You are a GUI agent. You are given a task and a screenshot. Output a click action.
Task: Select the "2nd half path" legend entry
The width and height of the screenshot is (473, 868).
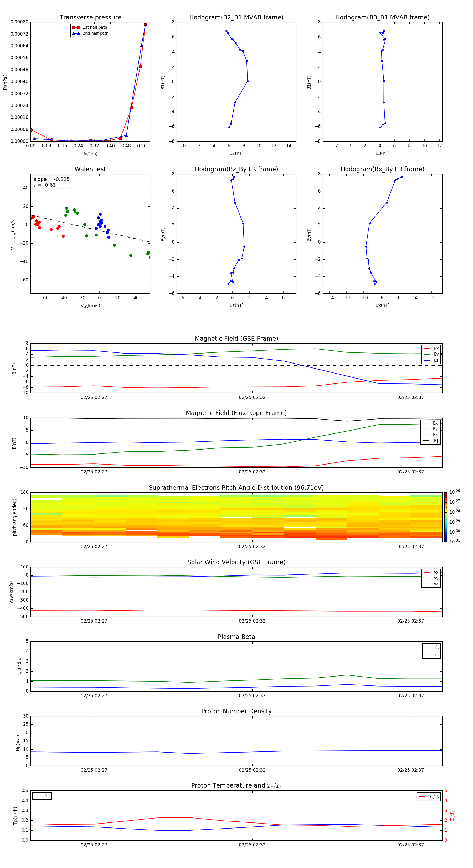point(90,33)
